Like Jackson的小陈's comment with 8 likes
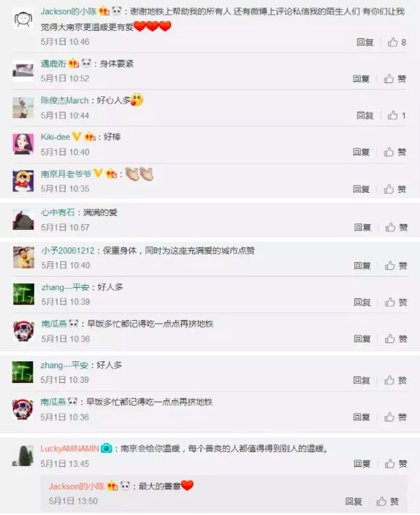 click(397, 42)
